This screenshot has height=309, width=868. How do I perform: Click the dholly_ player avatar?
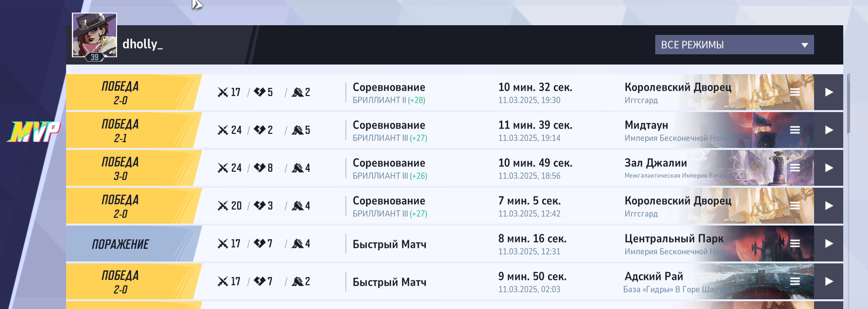coord(95,35)
